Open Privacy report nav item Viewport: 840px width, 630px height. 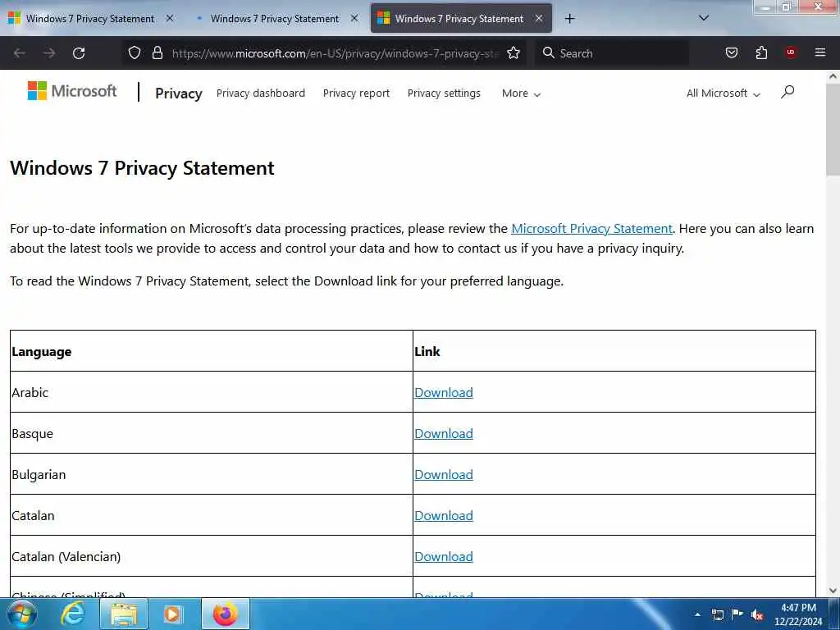pyautogui.click(x=356, y=94)
